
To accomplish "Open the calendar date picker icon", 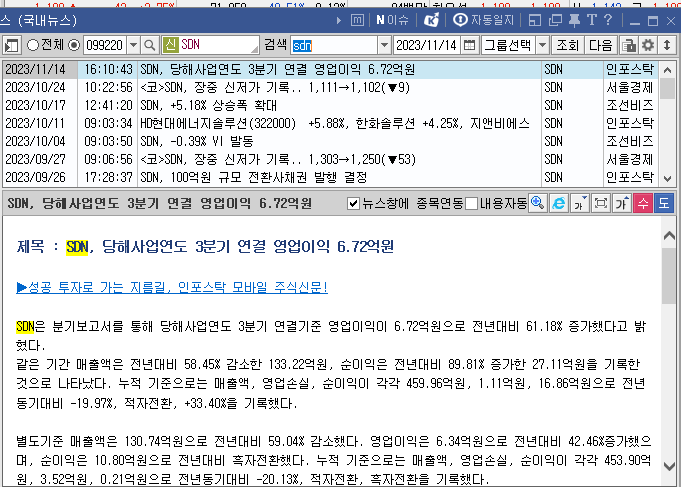I will [x=469, y=45].
